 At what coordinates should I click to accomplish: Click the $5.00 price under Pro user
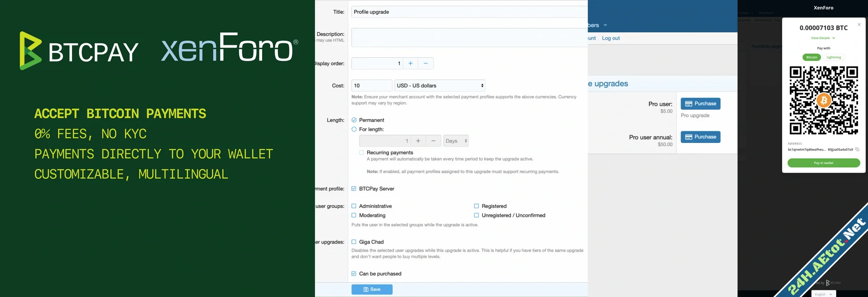tap(666, 112)
